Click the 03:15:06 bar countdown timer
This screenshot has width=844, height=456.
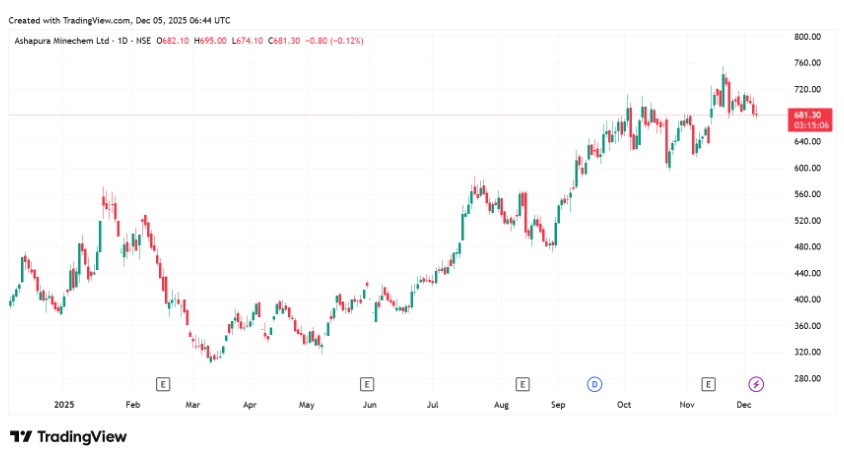click(807, 125)
